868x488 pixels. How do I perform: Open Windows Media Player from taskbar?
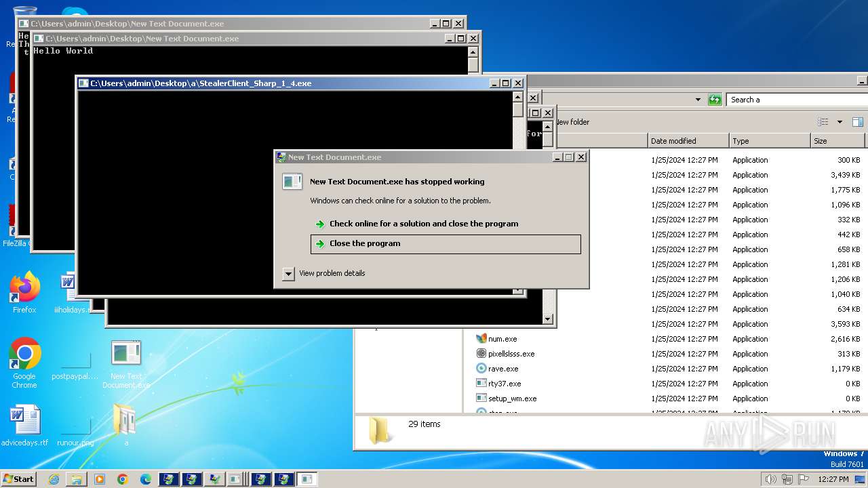[100, 479]
